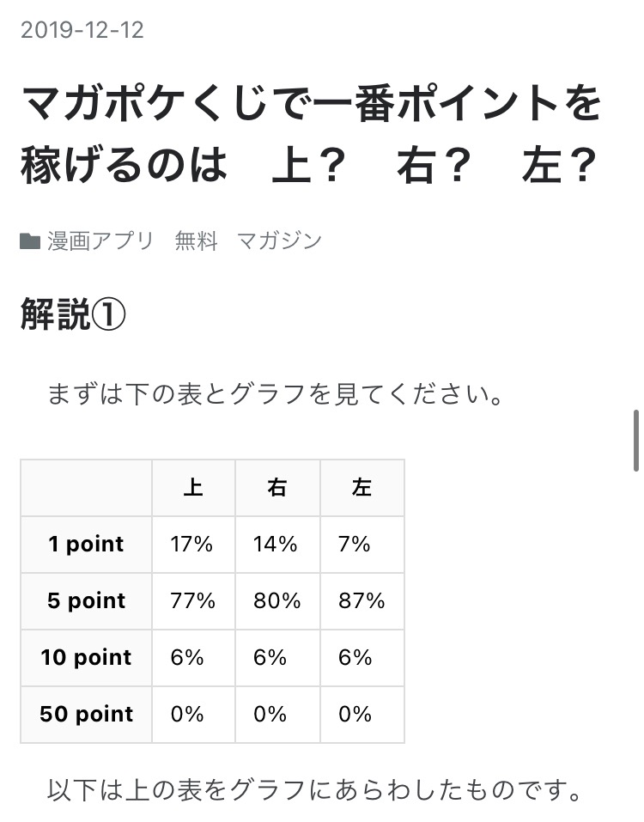This screenshot has width=644, height=822.
Task: Click the folder icon beside the categories
Action: pos(30,241)
